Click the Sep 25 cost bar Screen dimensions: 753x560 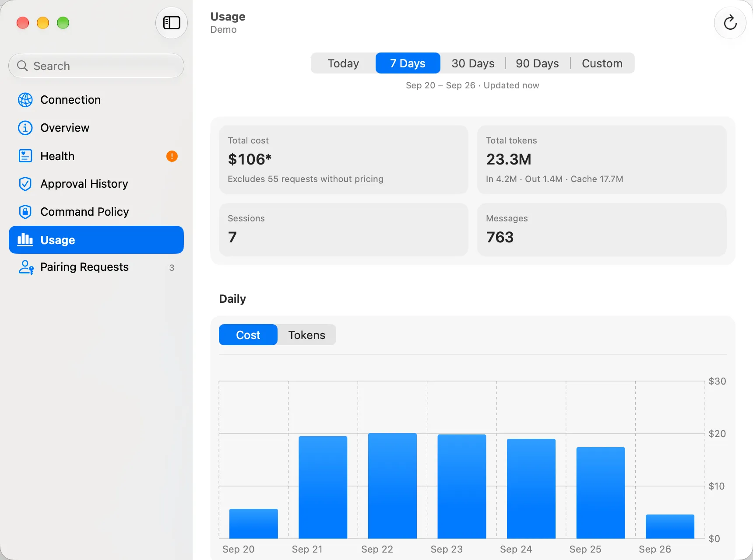pyautogui.click(x=601, y=493)
